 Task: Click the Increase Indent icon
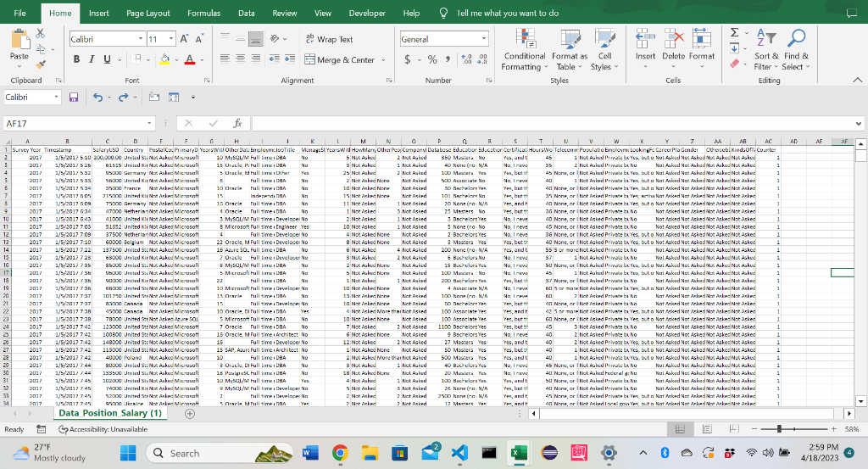289,59
